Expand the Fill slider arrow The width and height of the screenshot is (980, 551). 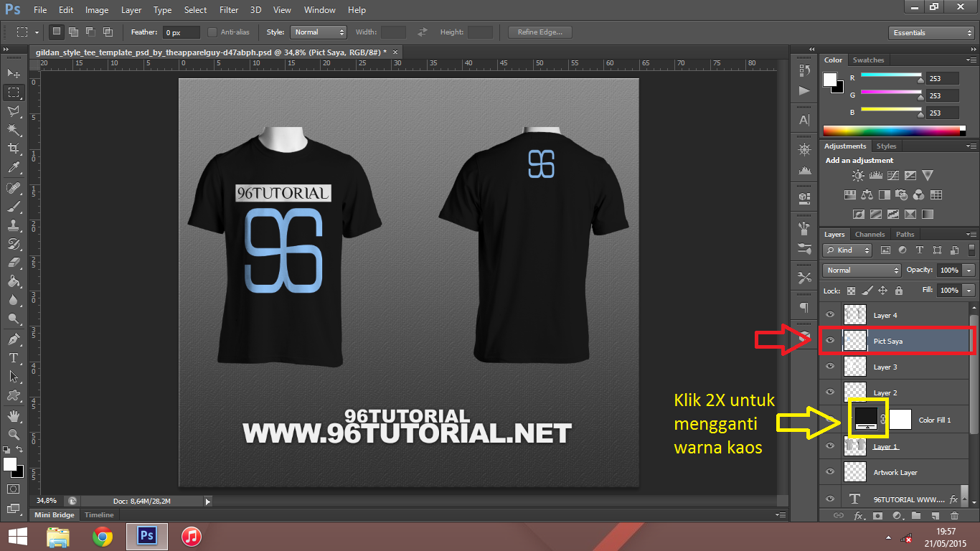(969, 291)
